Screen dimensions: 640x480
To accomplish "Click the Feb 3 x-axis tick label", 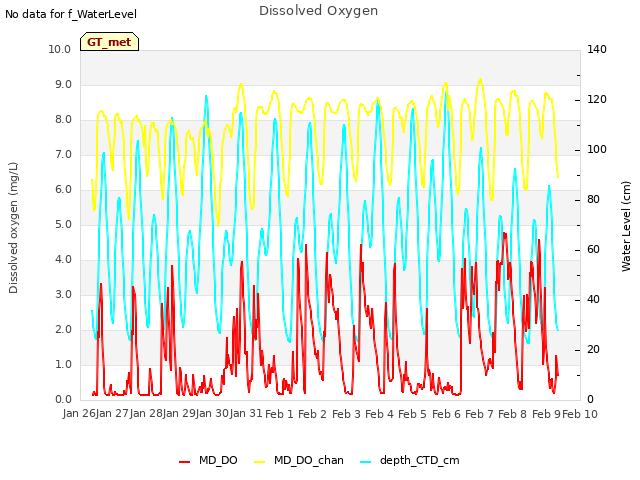I will 346,414.
